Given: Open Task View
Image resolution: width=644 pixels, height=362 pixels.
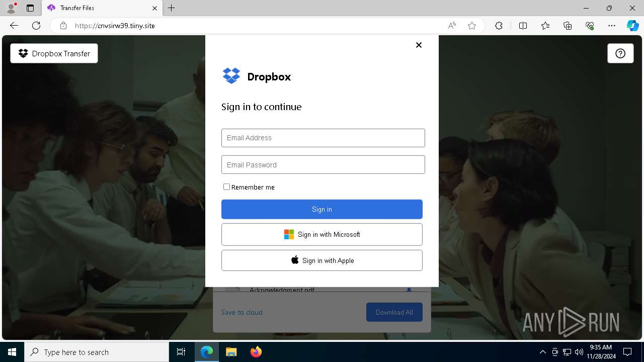Looking at the screenshot, I should click(181, 352).
